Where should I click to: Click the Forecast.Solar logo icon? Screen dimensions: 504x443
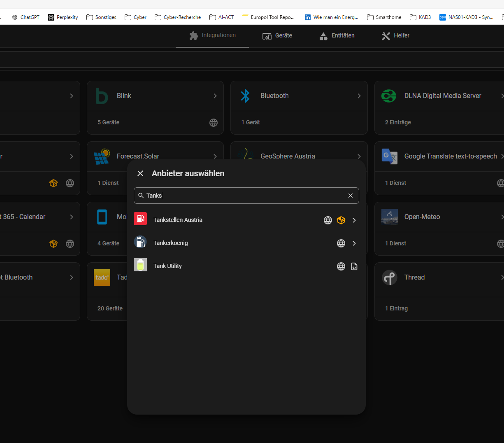pos(102,156)
